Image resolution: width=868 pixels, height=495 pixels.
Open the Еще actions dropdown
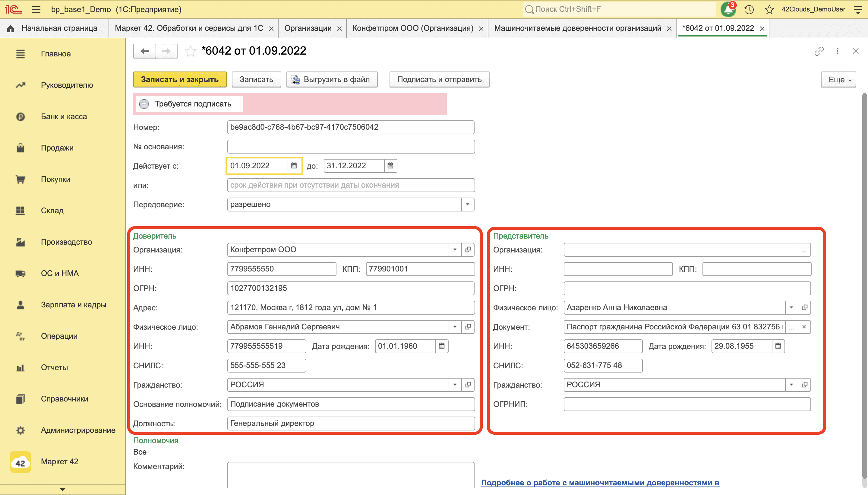point(838,80)
